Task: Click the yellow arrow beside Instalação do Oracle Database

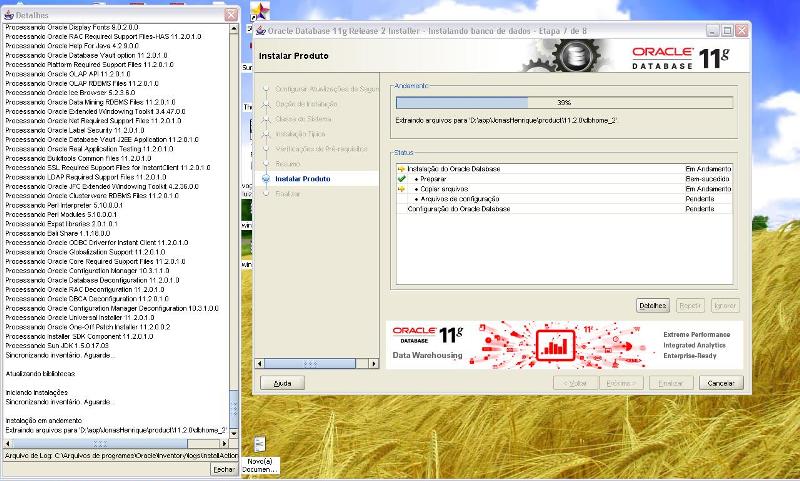Action: pos(402,169)
